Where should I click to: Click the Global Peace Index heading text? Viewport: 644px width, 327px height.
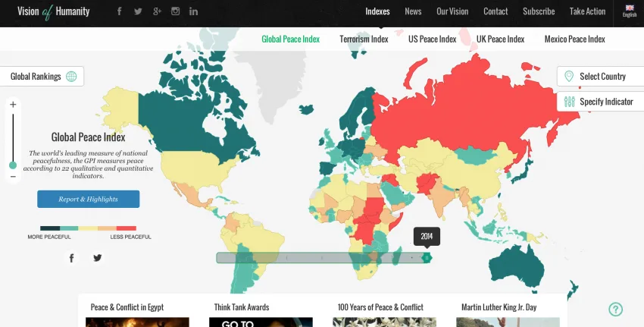coord(89,137)
